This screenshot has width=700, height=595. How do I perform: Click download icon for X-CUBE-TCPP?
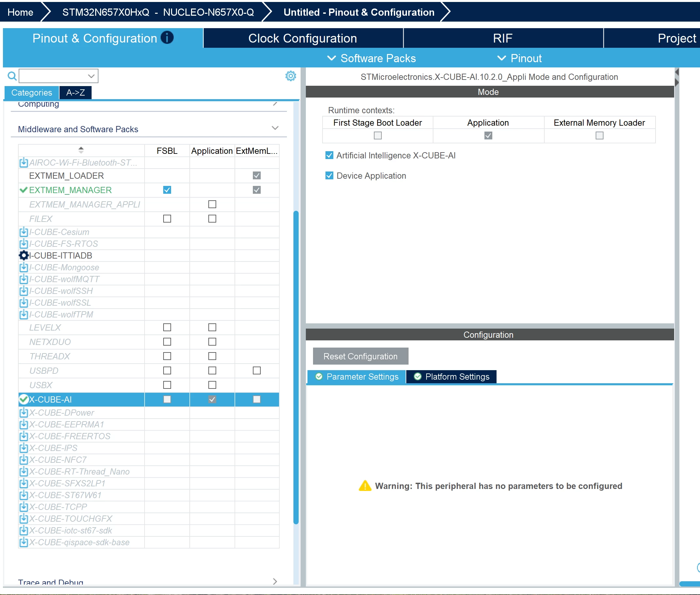click(x=24, y=507)
